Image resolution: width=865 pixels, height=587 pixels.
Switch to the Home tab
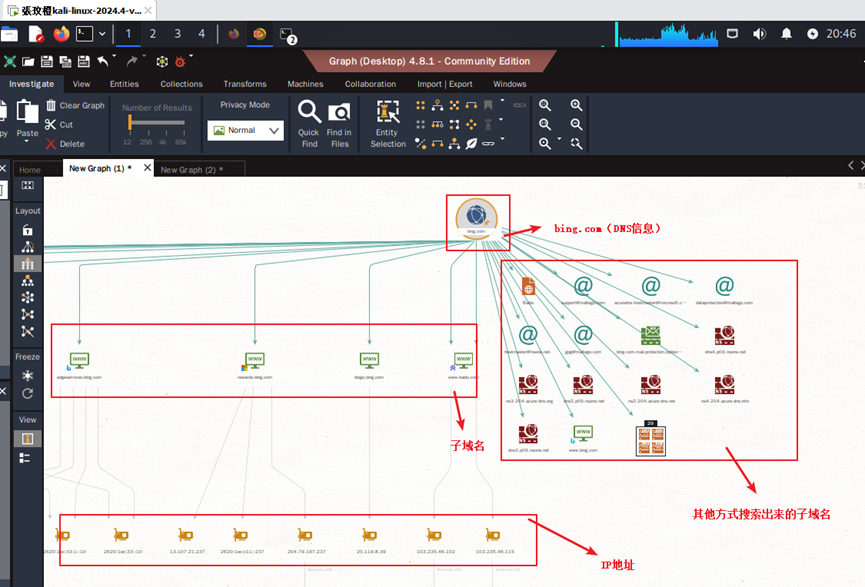click(x=30, y=170)
